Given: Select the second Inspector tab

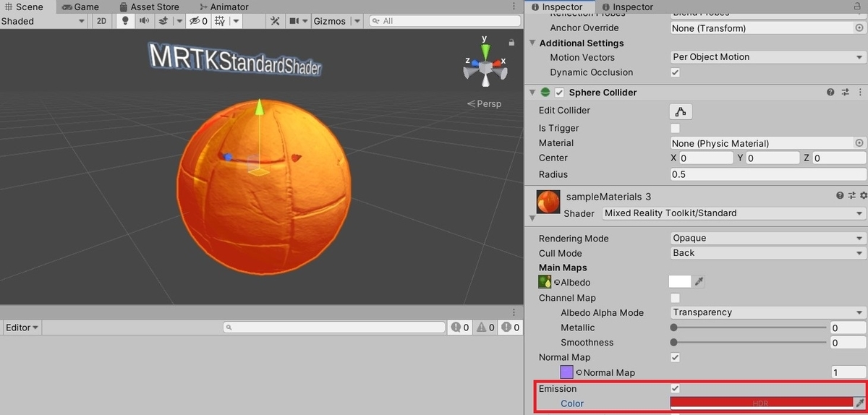Looking at the screenshot, I should pos(626,7).
